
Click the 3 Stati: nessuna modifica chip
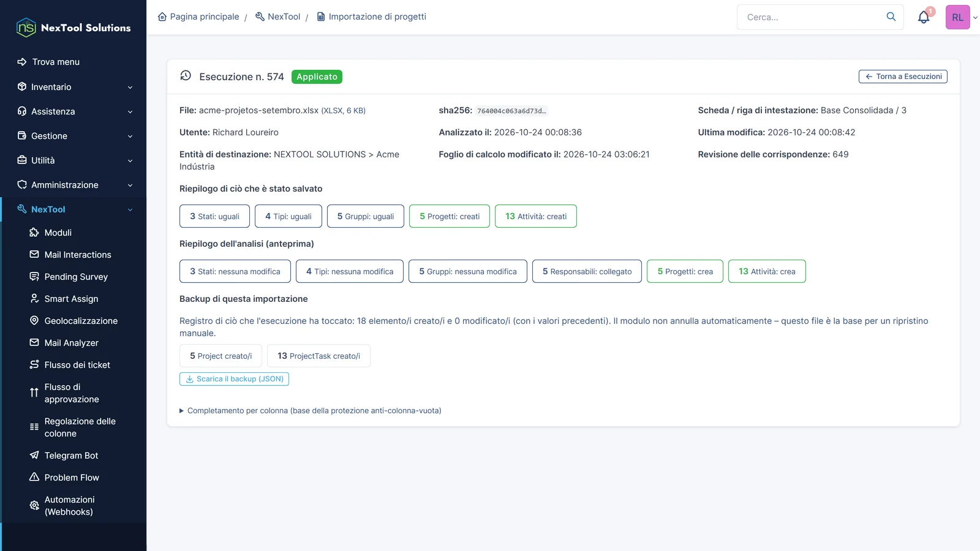pos(235,271)
